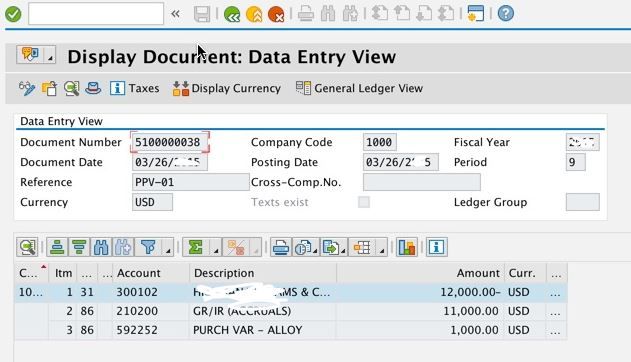
Task: Click Details magnifier icon in grid toolbar
Action: [x=27, y=247]
